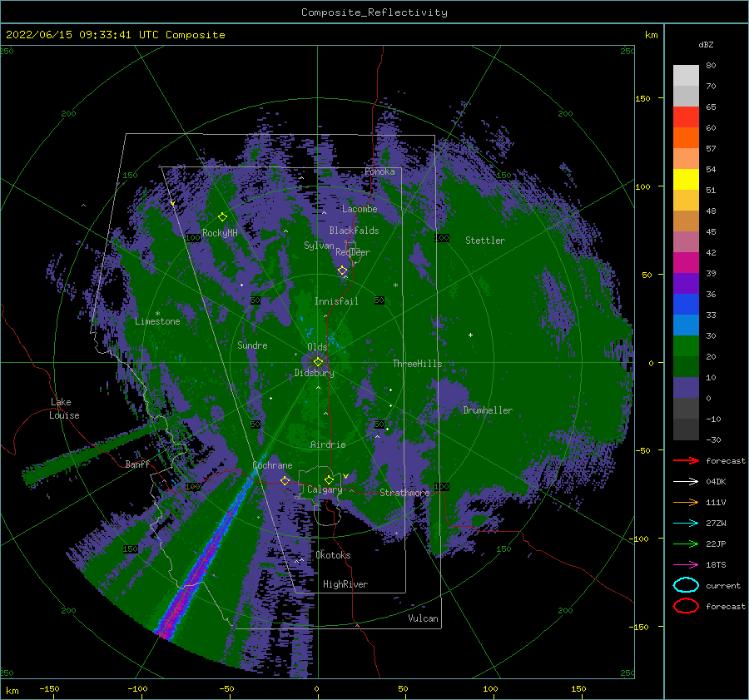
Task: Pick the white 70–80 dBZ swatch
Action: 686,76
